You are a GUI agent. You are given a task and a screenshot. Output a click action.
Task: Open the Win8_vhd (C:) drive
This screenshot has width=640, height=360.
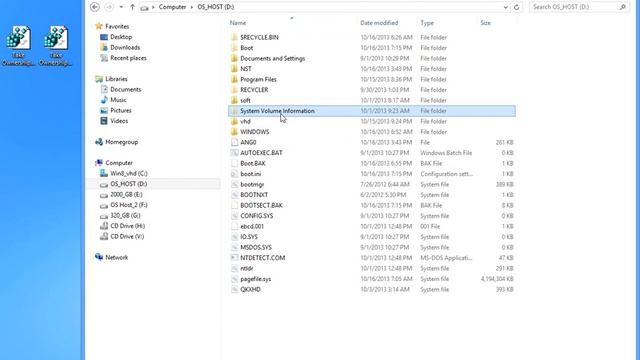click(129, 173)
